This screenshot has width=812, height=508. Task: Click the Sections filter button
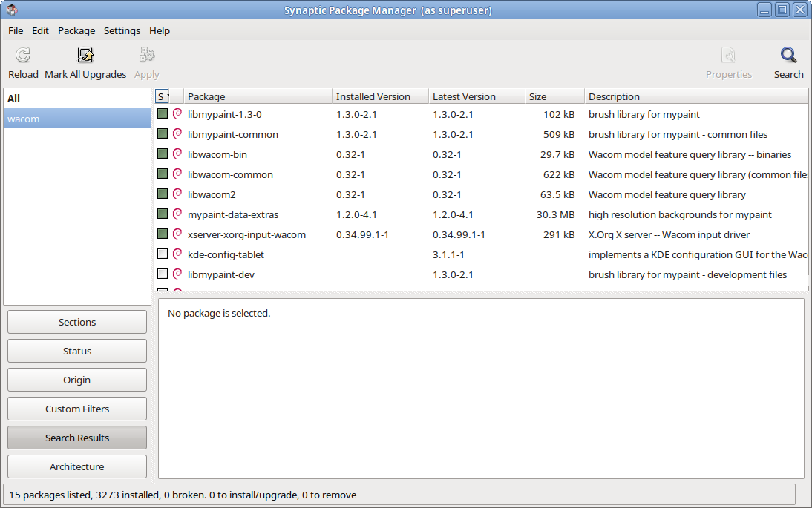(77, 322)
